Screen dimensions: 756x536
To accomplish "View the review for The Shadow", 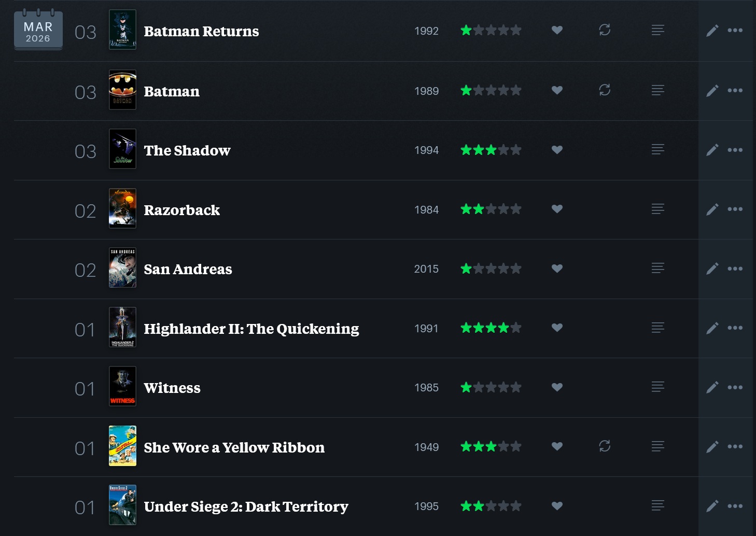I will coord(658,150).
